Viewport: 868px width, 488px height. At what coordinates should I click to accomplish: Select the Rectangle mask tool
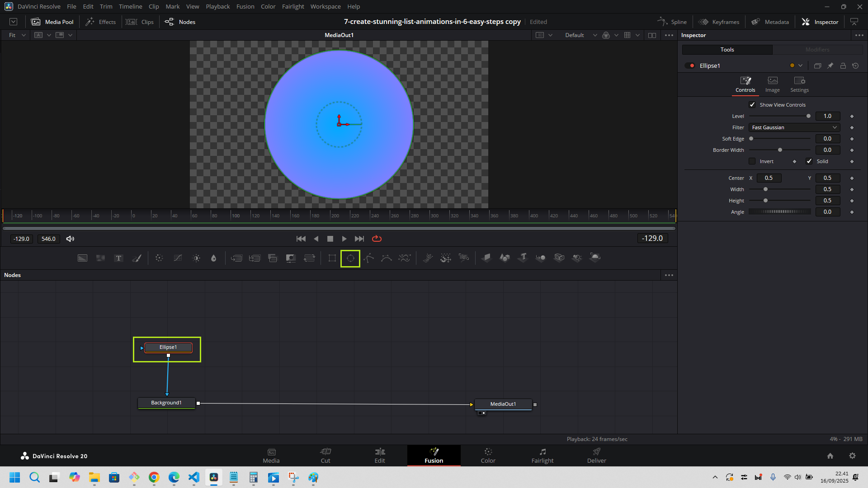[332, 258]
